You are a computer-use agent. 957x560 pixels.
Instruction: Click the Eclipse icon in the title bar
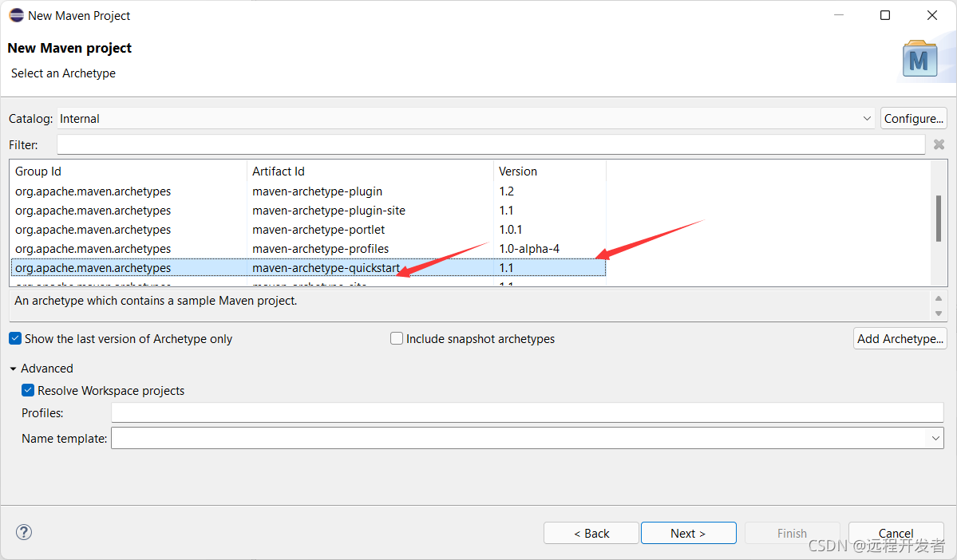[x=17, y=15]
